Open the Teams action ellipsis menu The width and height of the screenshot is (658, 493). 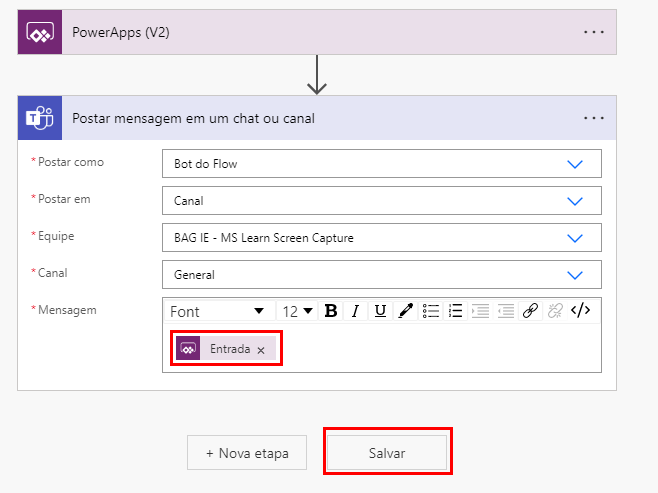tap(594, 118)
